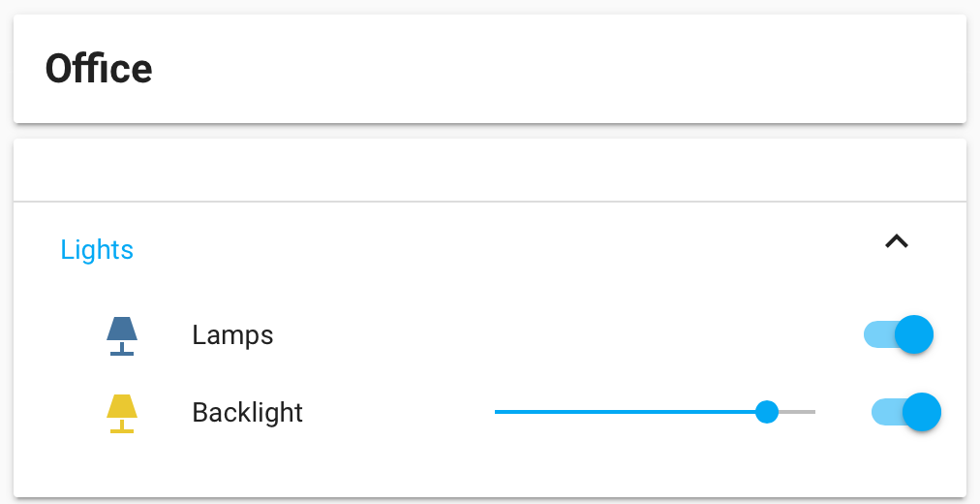The height and width of the screenshot is (504, 980).
Task: Open Lamps details via its name
Action: (232, 335)
